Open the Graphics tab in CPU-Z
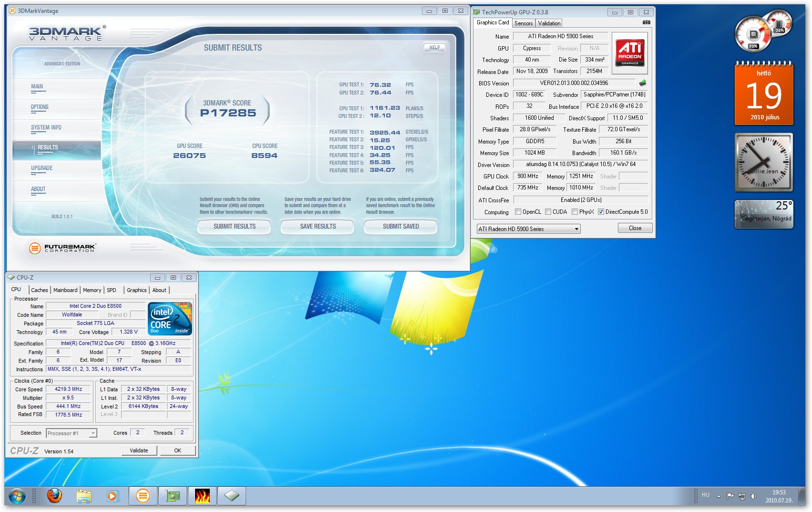 (x=137, y=290)
